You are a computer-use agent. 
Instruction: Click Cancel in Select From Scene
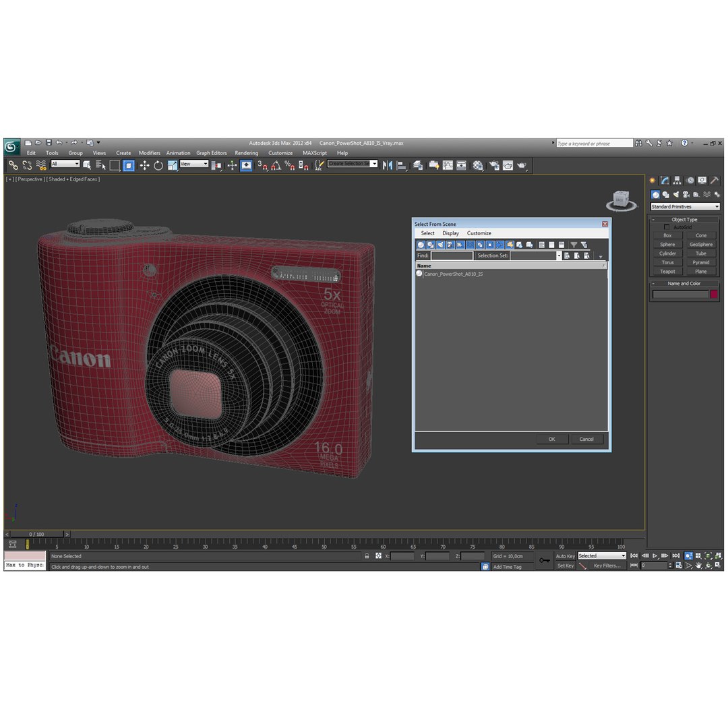[x=586, y=439]
